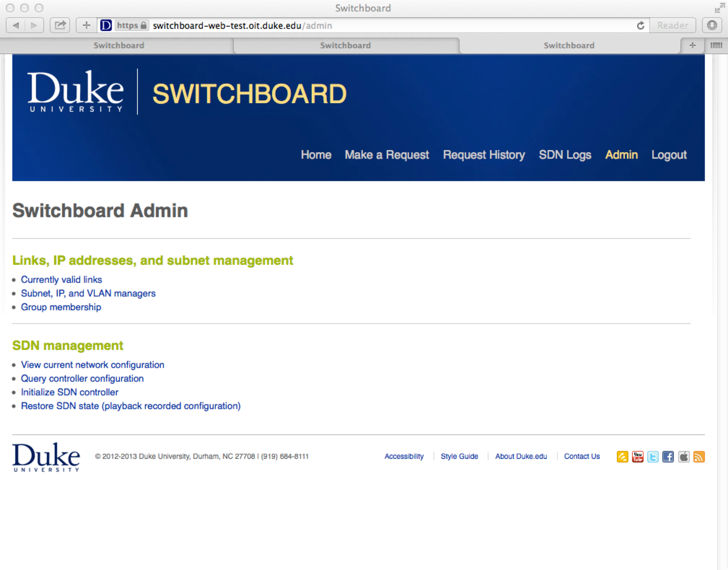
Task: Open Subnet, IP, and VLAN managers
Action: tap(88, 293)
